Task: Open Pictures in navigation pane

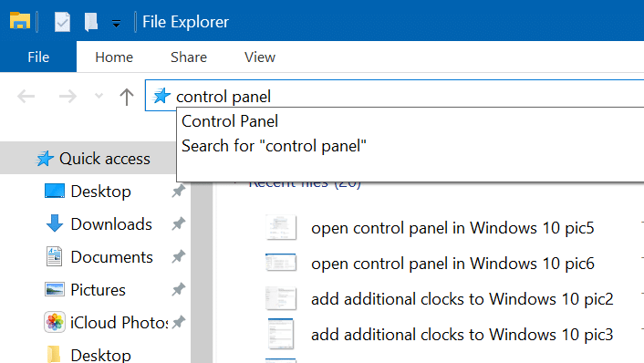Action: click(x=98, y=290)
